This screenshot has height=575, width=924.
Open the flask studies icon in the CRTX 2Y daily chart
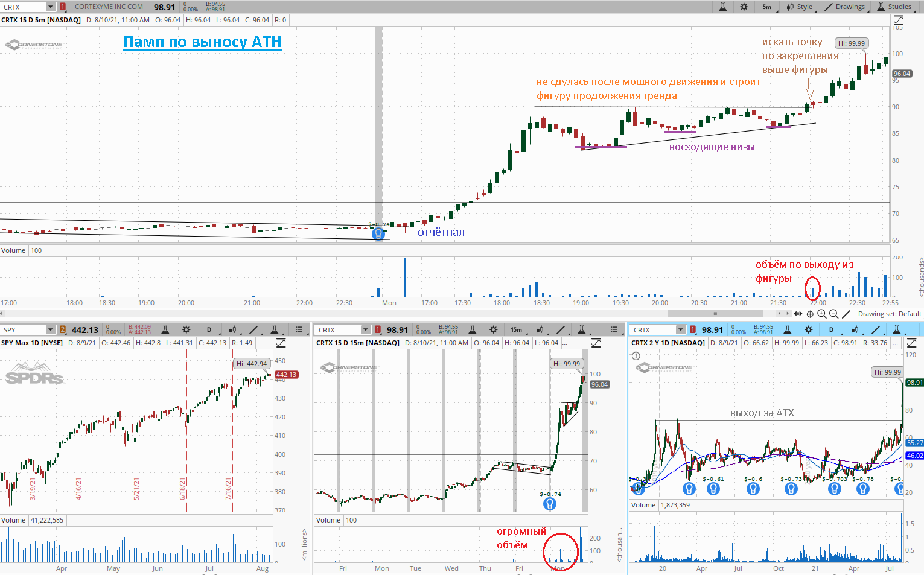point(787,330)
